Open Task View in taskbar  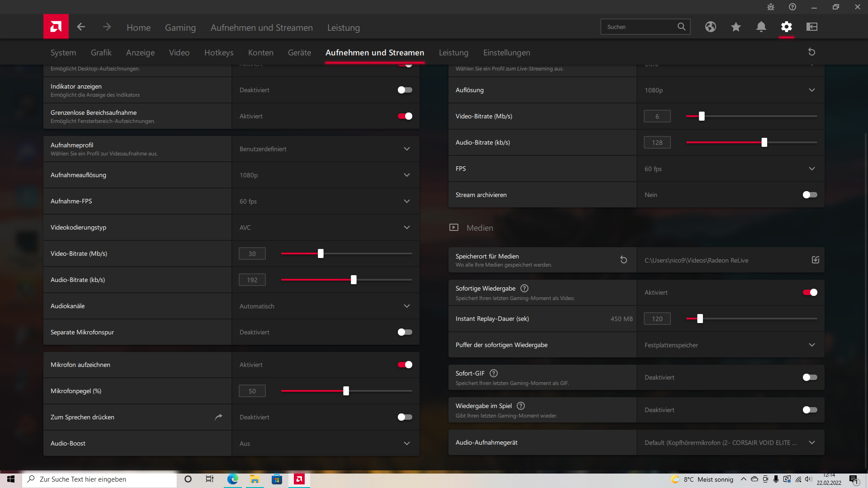tap(210, 479)
